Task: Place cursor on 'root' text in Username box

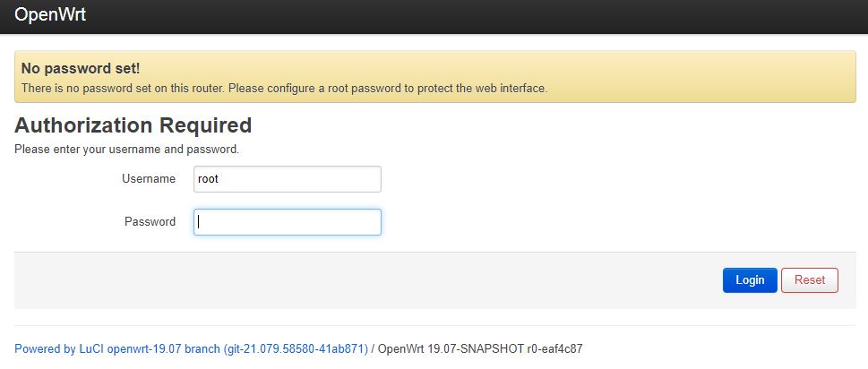Action: 208,179
